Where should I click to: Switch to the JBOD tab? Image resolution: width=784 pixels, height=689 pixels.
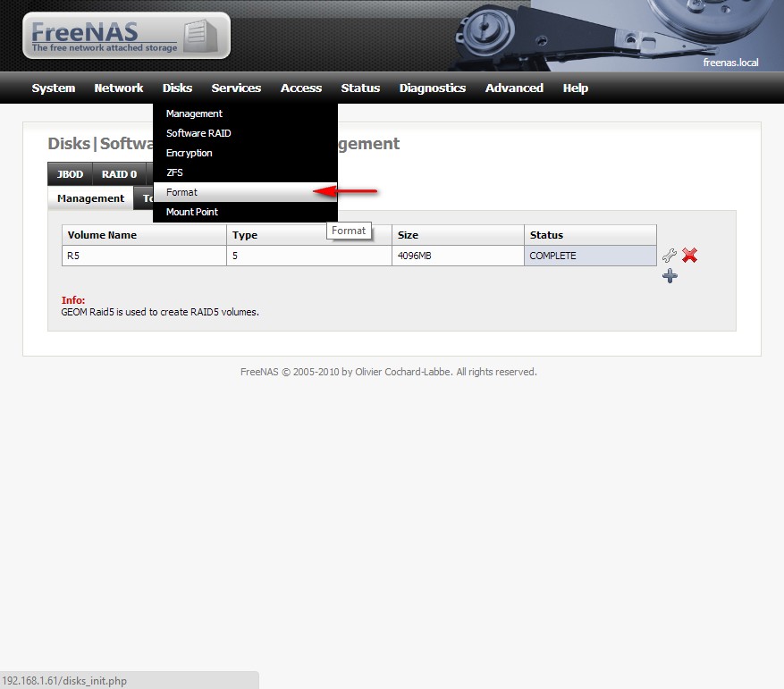coord(69,174)
